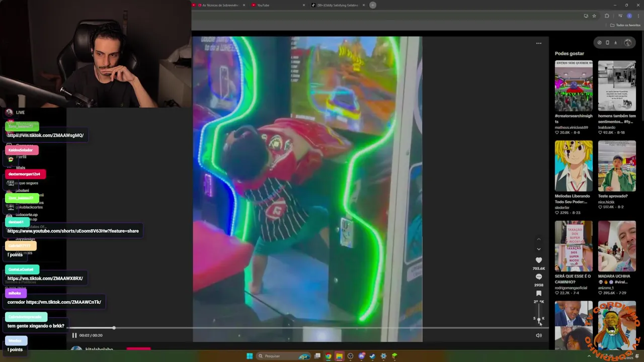The height and width of the screenshot is (362, 644).
Task: Close the YouTube browser tab
Action: coord(304,5)
